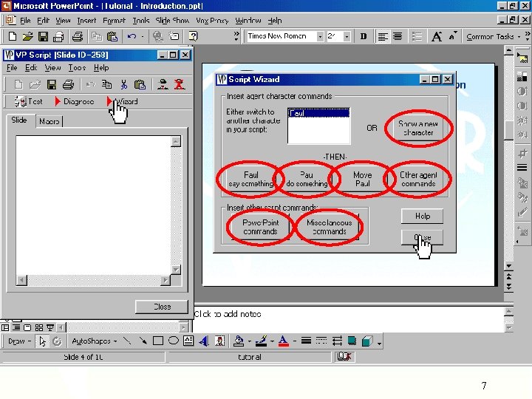532x399 pixels.
Task: Toggle Bold formatting
Action: tap(364, 36)
